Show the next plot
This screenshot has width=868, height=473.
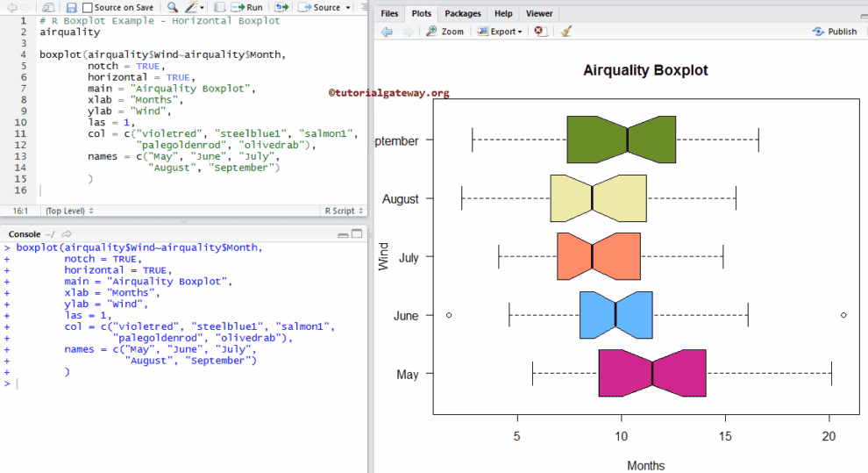tap(408, 32)
